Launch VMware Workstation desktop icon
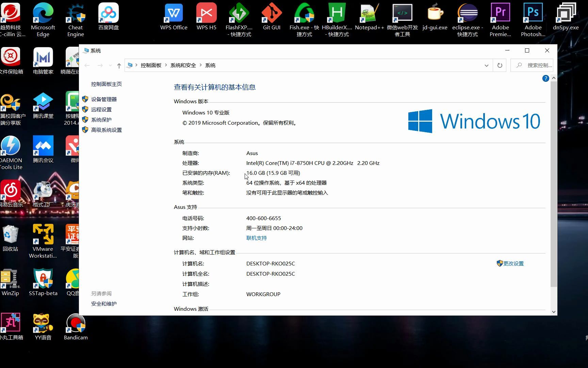 coord(43,241)
